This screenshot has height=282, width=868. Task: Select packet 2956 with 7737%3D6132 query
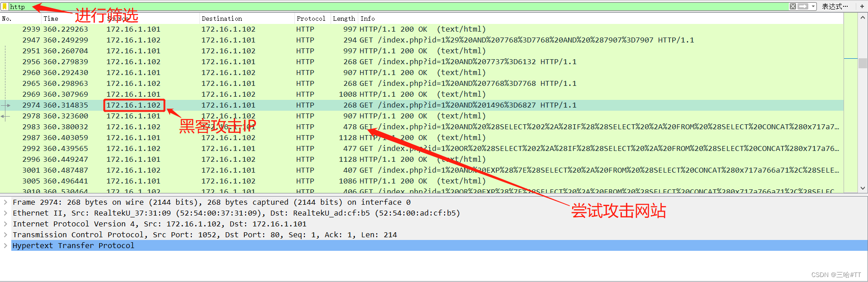[422, 61]
